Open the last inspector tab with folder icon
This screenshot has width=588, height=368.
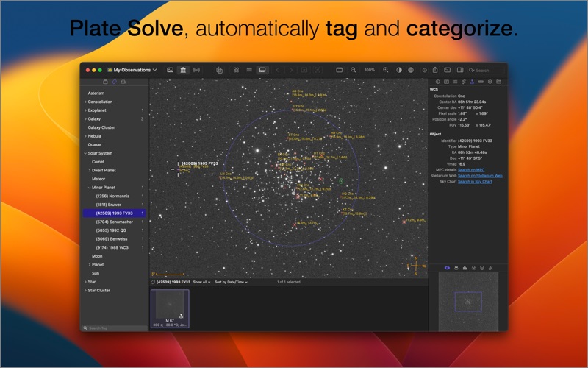499,82
